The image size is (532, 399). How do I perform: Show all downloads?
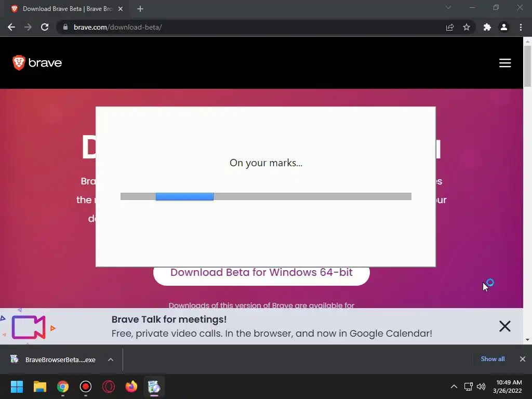pyautogui.click(x=493, y=359)
